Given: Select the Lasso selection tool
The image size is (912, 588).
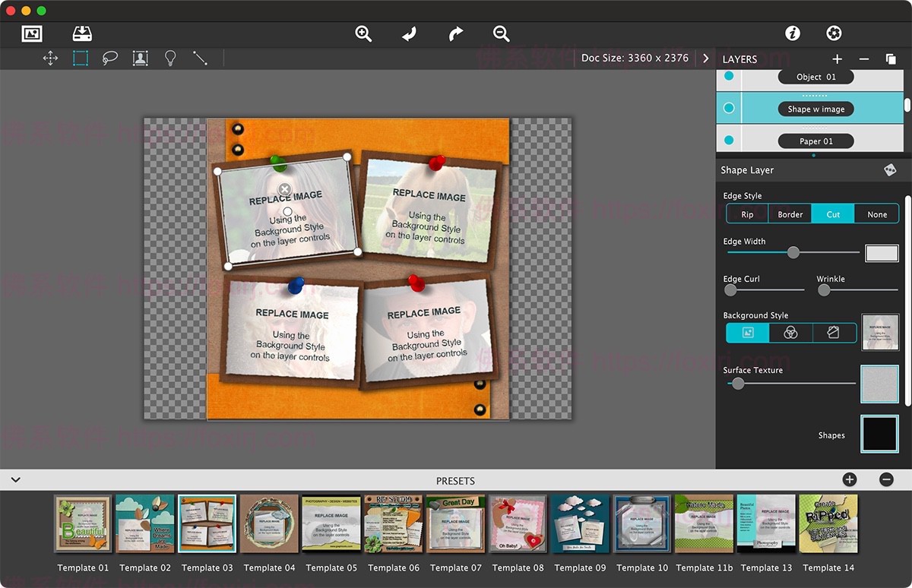Looking at the screenshot, I should click(x=109, y=58).
